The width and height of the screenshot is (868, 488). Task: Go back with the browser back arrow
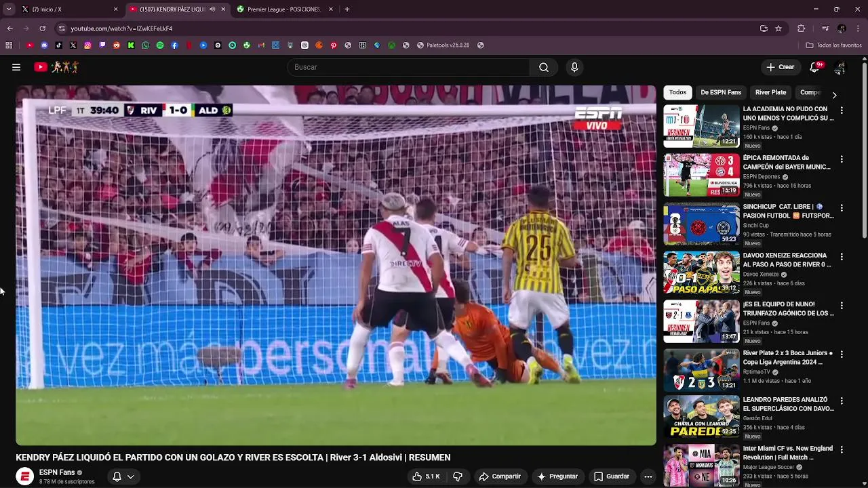click(9, 28)
